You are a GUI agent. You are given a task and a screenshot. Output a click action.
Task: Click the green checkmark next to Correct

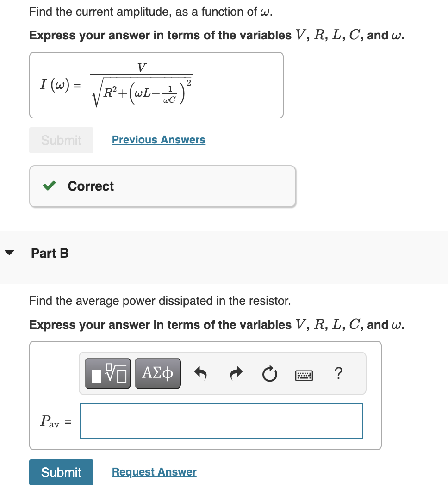[x=49, y=186]
